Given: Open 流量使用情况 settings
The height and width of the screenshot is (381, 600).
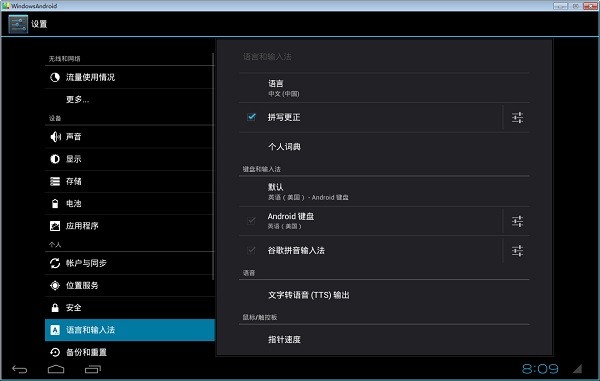Looking at the screenshot, I should click(130, 77).
